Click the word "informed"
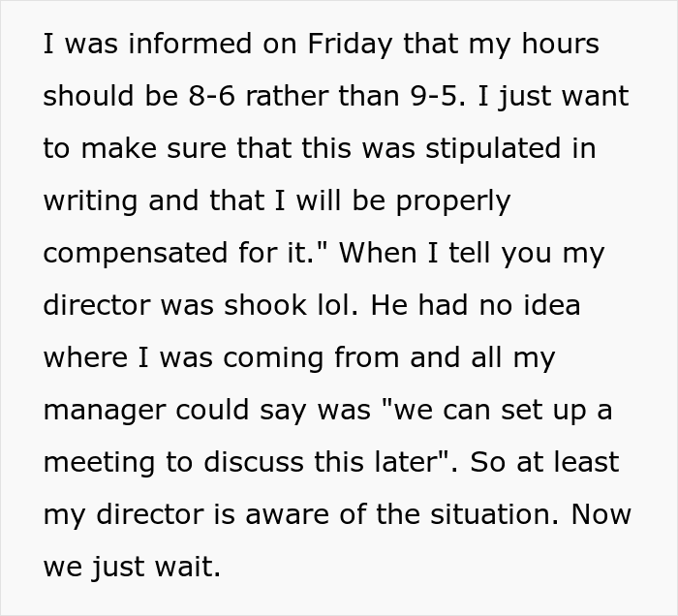This screenshot has width=678, height=616. tap(190, 44)
